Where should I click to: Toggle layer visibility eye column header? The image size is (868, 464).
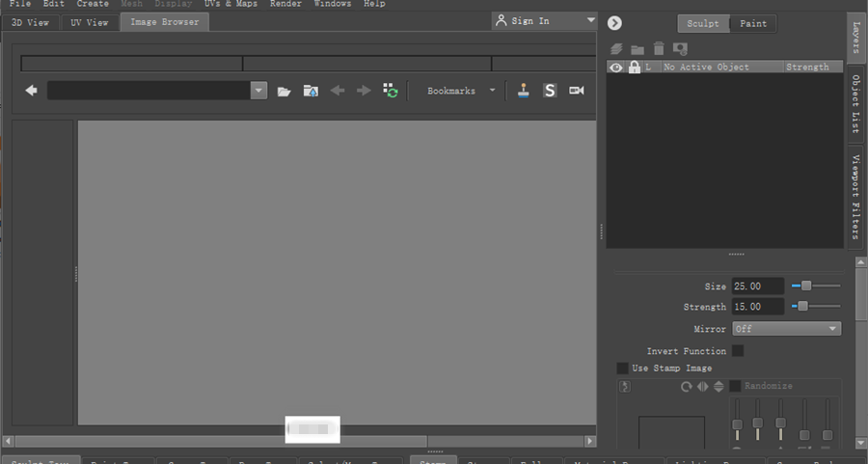click(x=616, y=67)
